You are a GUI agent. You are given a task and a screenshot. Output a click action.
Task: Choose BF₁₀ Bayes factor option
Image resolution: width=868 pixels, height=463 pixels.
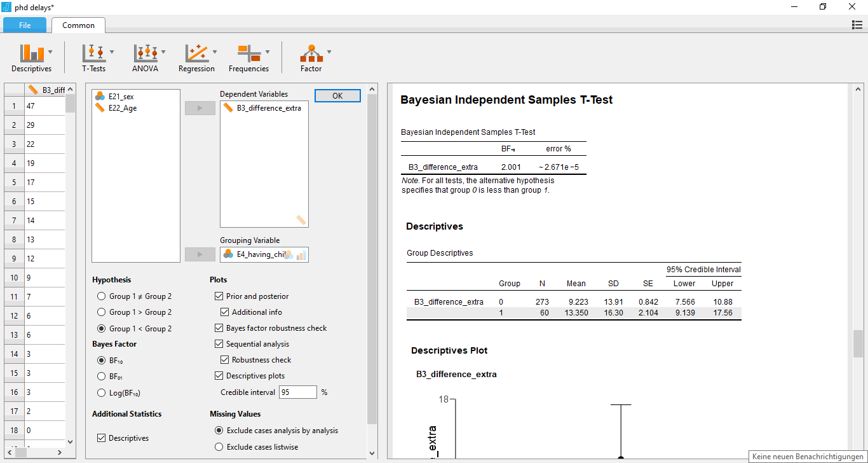(102, 360)
